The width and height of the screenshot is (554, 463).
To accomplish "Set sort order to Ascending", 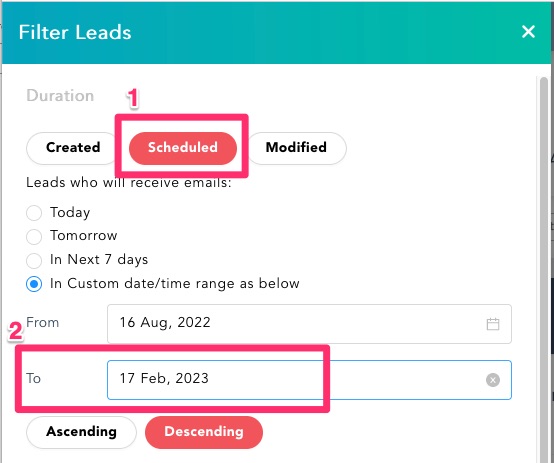I will 81,432.
